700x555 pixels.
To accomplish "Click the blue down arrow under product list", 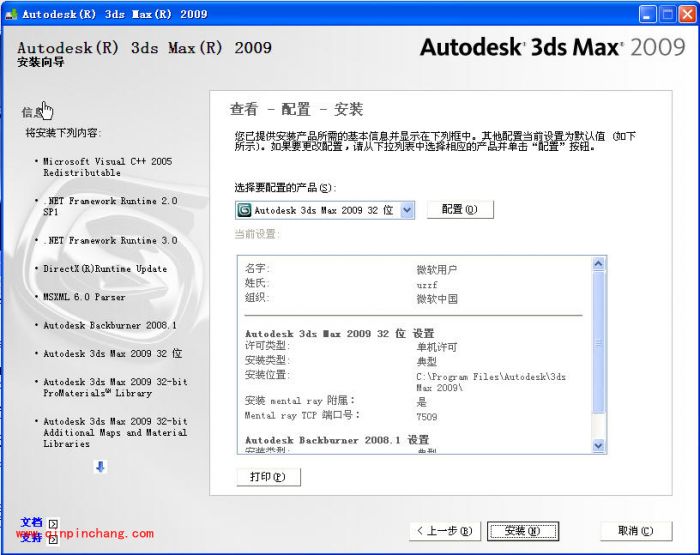I will coord(100,467).
